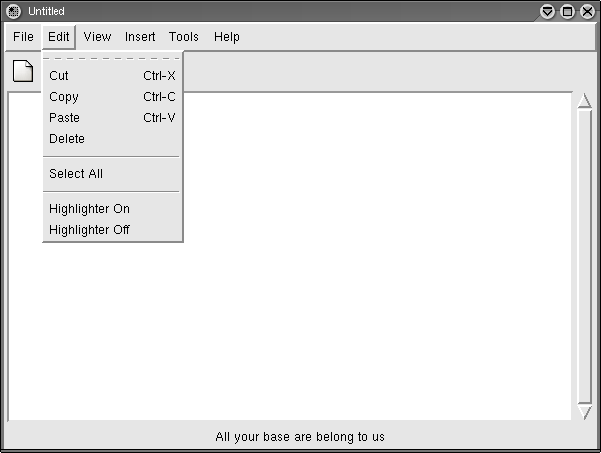Click the scrollbar down arrow
This screenshot has width=601, height=453.
(585, 412)
